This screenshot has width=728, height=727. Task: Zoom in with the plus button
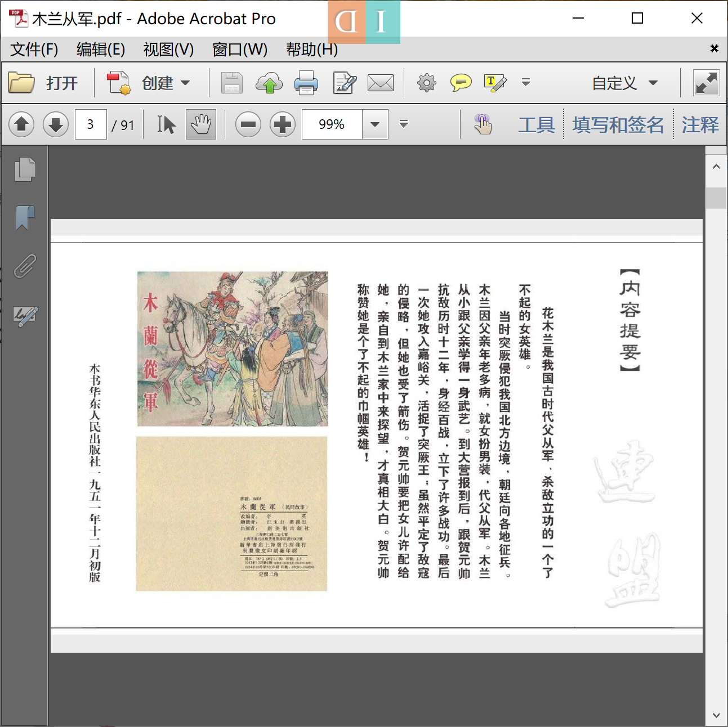point(283,124)
